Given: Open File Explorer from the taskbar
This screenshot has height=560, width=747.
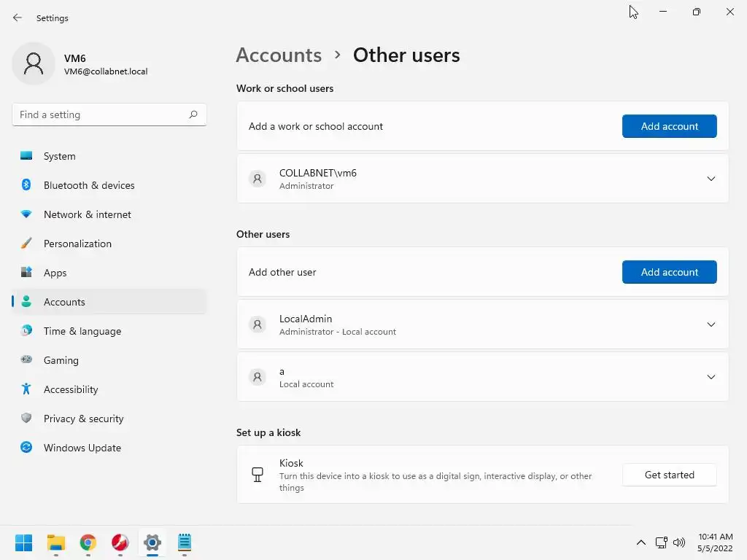Looking at the screenshot, I should 56,542.
